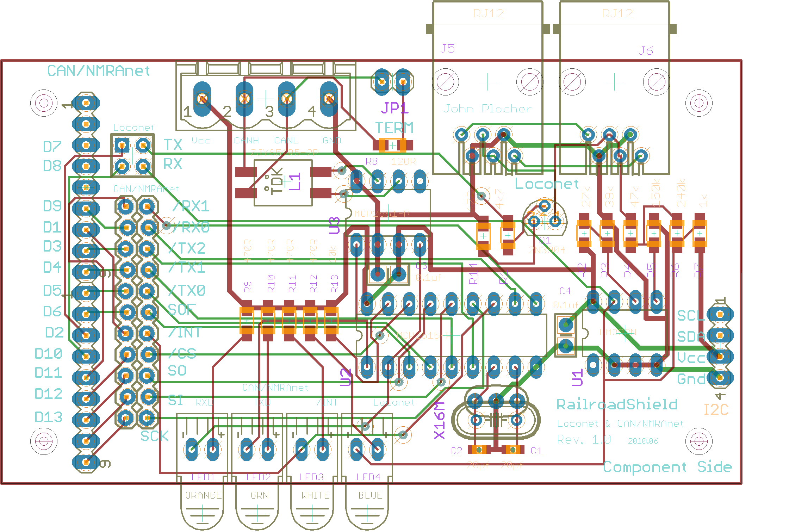Click the GRN LED color label
This screenshot has height=532, width=789.
(x=260, y=495)
